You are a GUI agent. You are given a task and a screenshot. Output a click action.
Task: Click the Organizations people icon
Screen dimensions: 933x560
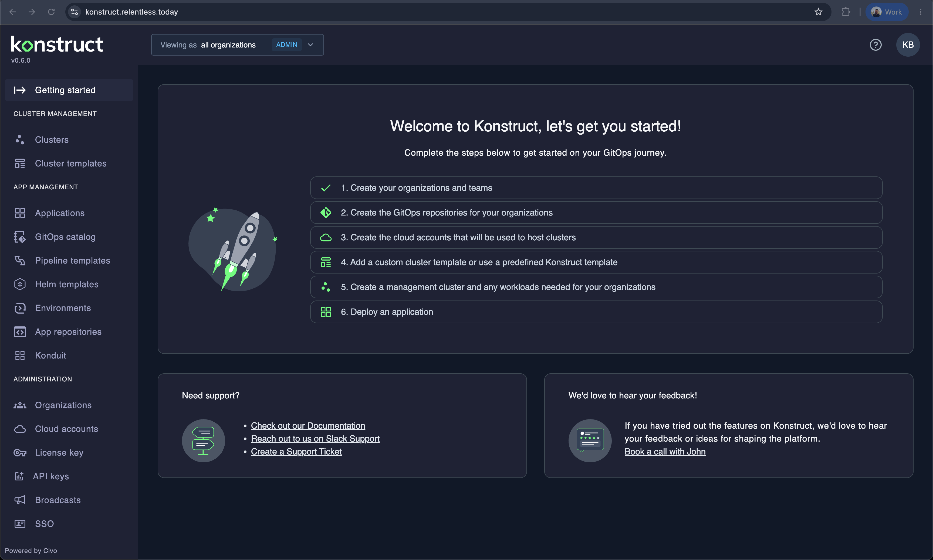point(20,405)
